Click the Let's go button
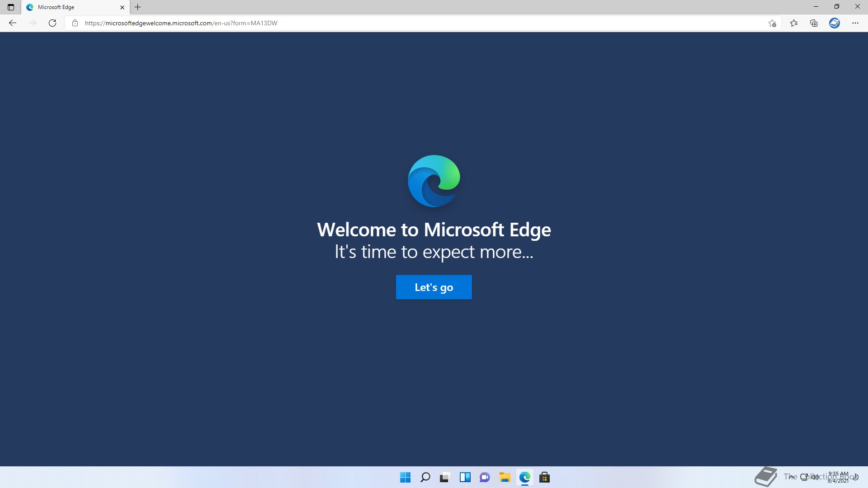 (x=434, y=287)
